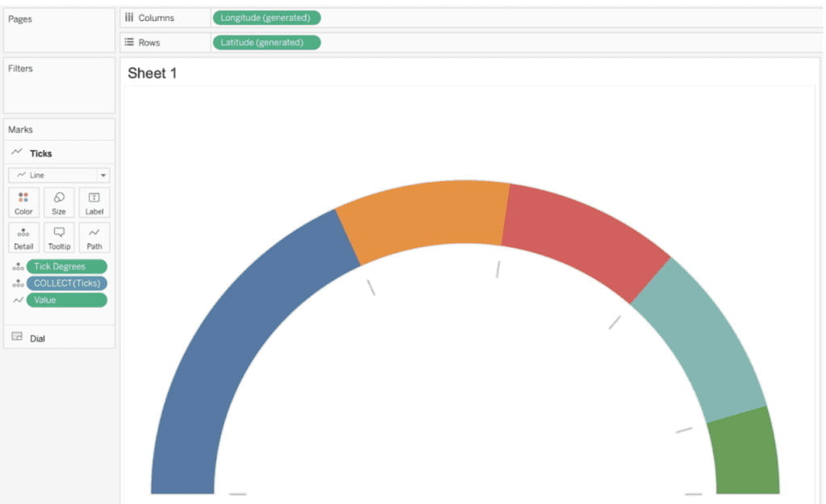Viewport: 826px width, 504px height.
Task: Click the Size mark card icon
Action: coord(59,202)
